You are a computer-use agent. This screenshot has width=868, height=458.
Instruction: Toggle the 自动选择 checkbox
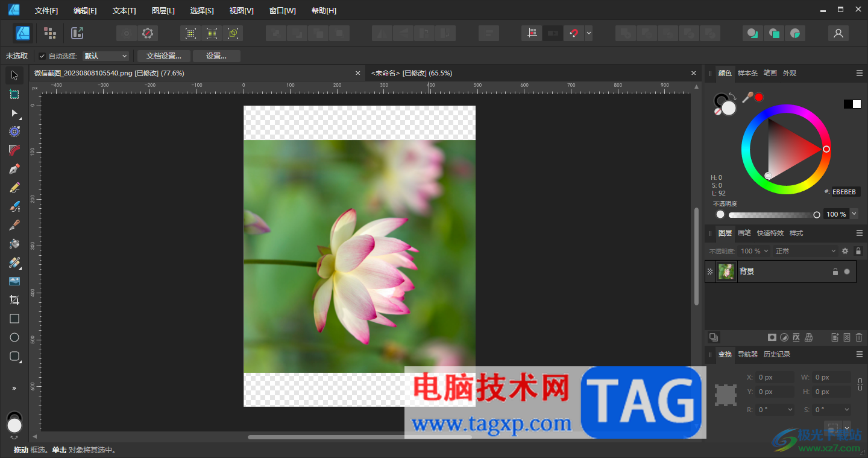point(42,56)
